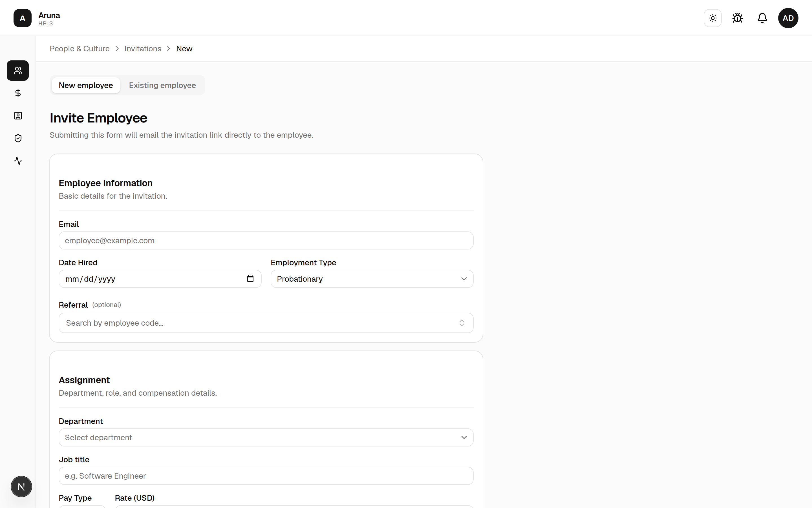Focus the Job title input field
The width and height of the screenshot is (812, 508).
pos(266,476)
